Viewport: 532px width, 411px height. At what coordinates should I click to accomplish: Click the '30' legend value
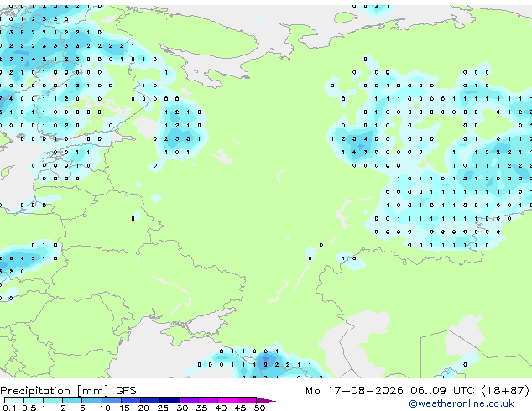pyautogui.click(x=182, y=408)
